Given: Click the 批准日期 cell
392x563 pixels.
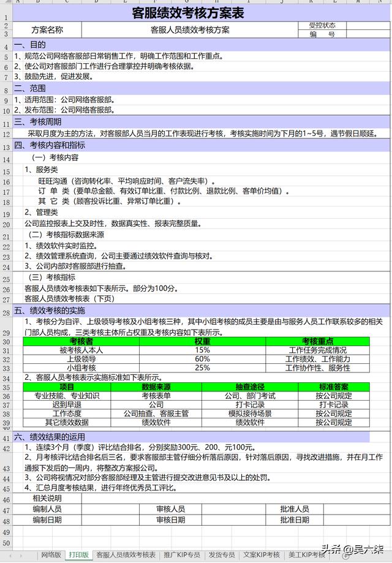Looking at the screenshot, I should (x=295, y=520).
